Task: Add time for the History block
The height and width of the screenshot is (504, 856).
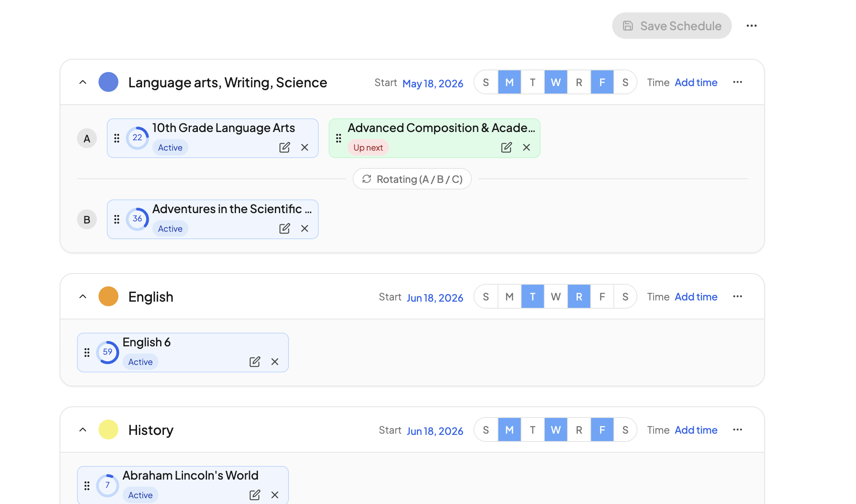Action: [x=696, y=430]
